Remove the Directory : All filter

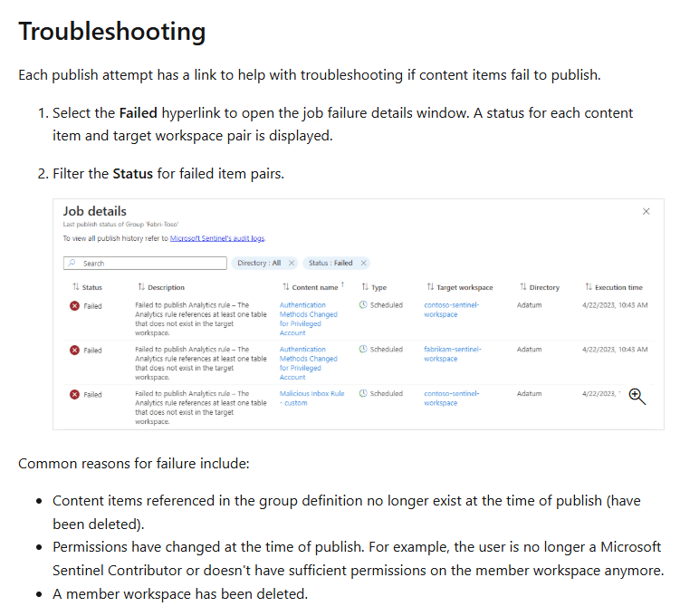[x=292, y=264]
